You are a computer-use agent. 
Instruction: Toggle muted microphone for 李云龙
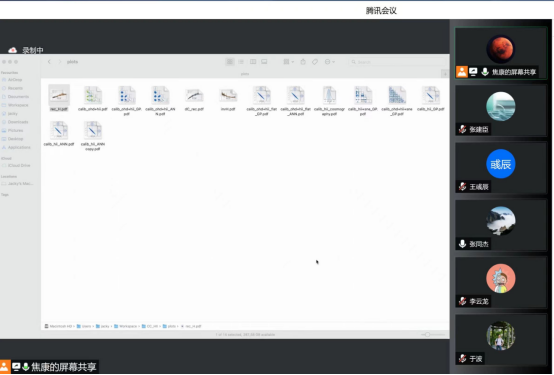point(462,301)
